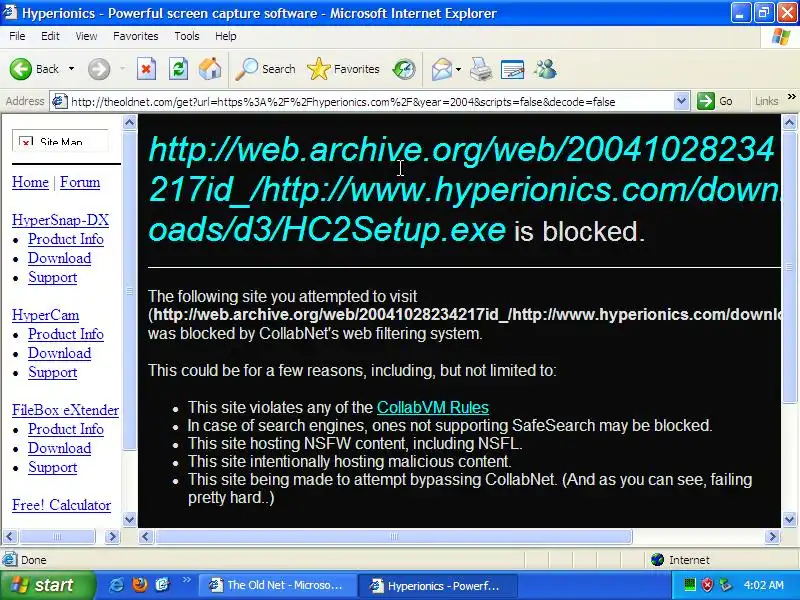This screenshot has width=800, height=600.
Task: Follow the Home link in the sidebar
Action: coord(30,182)
